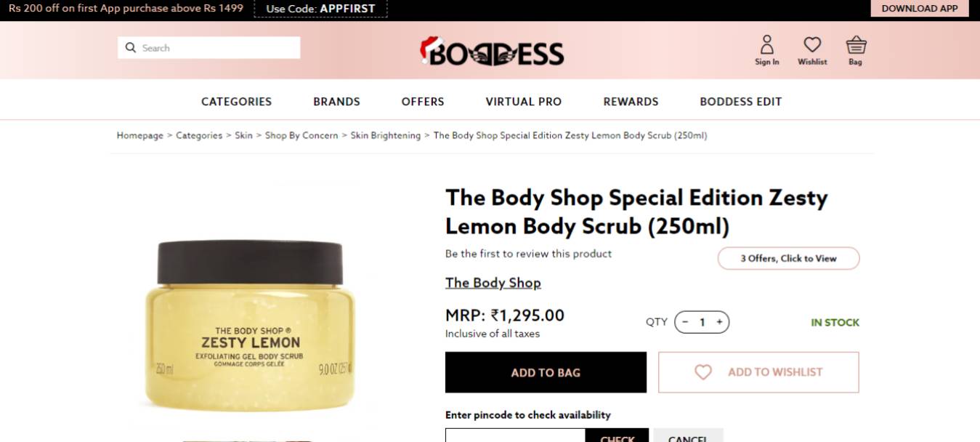This screenshot has height=442, width=980.
Task: Open Boddess Edit section
Action: click(x=741, y=102)
